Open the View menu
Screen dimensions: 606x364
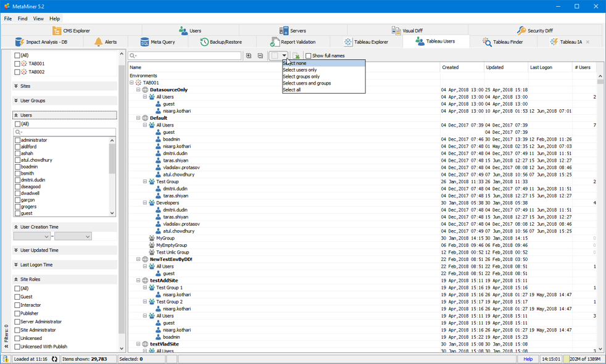[38, 19]
